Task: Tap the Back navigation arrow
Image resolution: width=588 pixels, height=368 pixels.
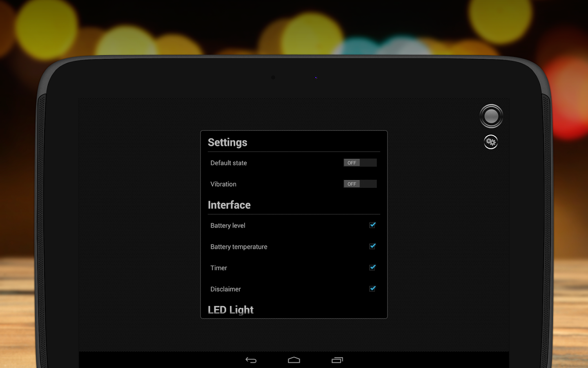Action: point(251,360)
